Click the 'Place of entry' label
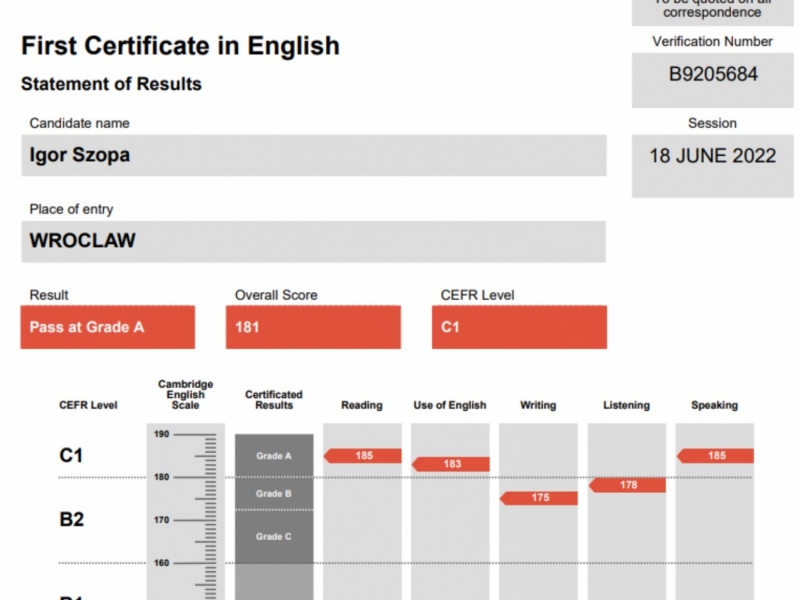Screen dimensions: 800x600 pos(71,209)
